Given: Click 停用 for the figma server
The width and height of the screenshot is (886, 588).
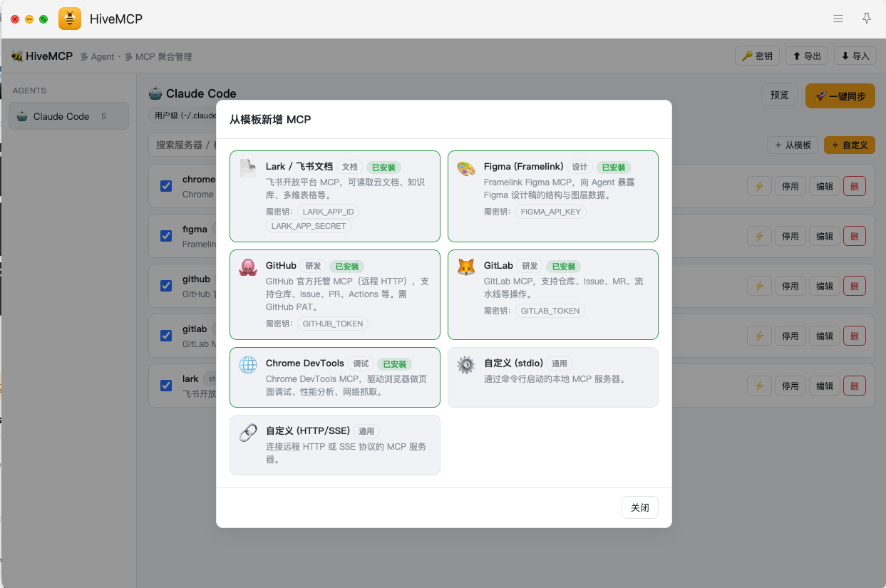Looking at the screenshot, I should (x=790, y=236).
